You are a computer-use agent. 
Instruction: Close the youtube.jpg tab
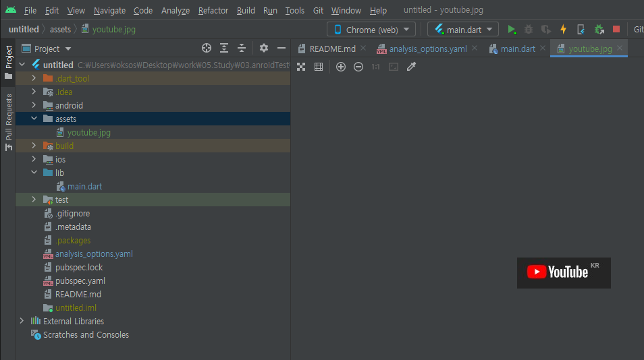(x=620, y=48)
